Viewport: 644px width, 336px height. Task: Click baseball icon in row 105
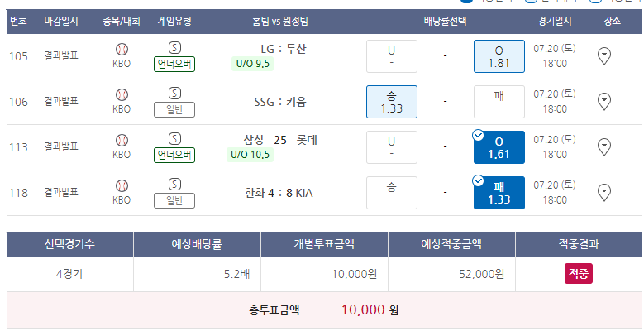pyautogui.click(x=122, y=50)
